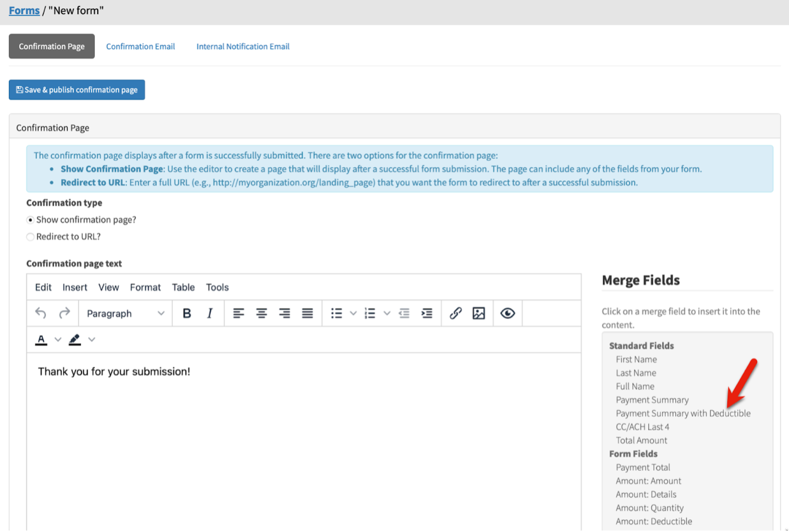Open text color picker arrow
Viewport: 789px width, 532px height.
coord(58,340)
